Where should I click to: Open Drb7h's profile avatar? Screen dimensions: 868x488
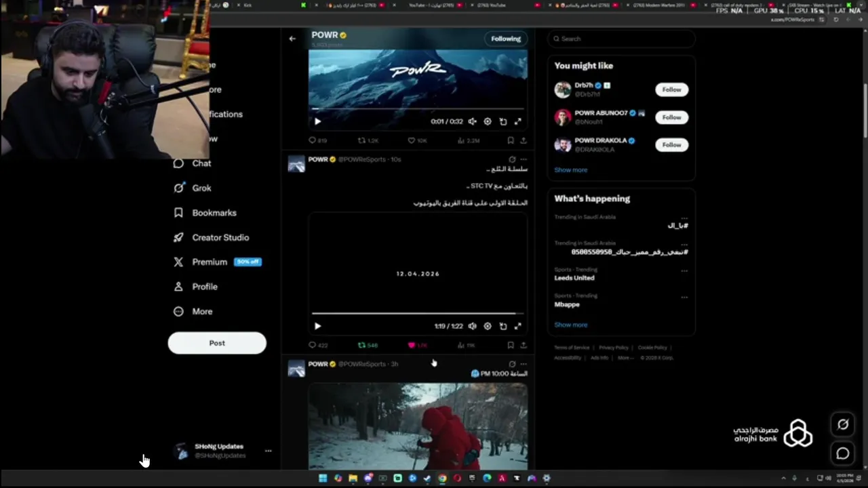point(563,89)
